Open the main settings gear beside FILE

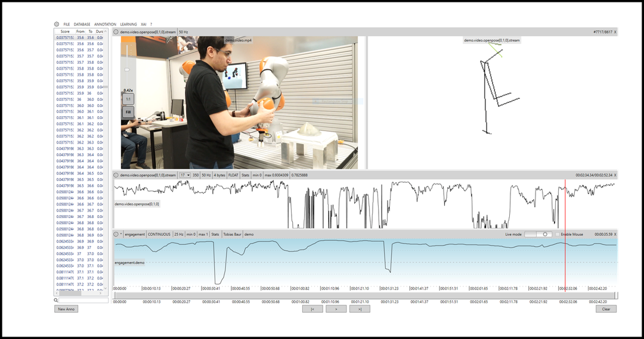click(57, 24)
